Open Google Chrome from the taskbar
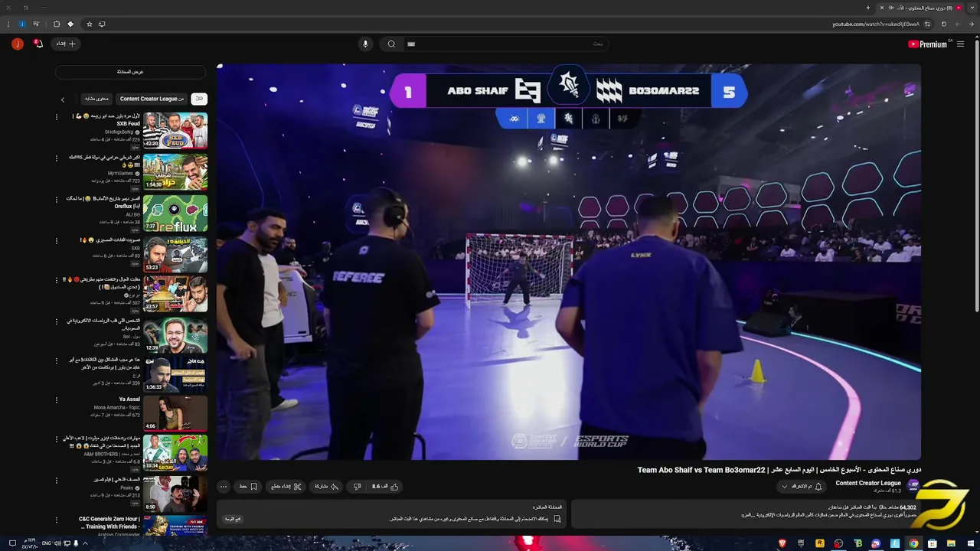This screenshot has width=980, height=551. (913, 543)
